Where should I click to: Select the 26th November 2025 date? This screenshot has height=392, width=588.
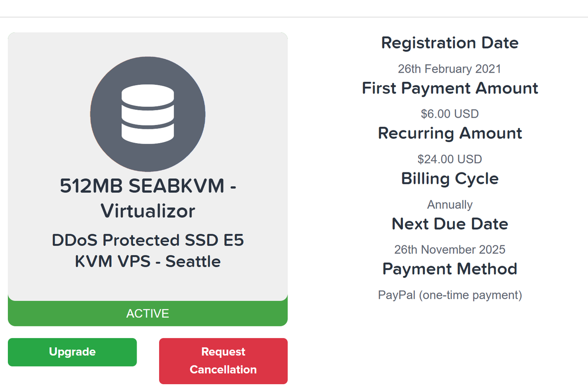[x=449, y=249]
